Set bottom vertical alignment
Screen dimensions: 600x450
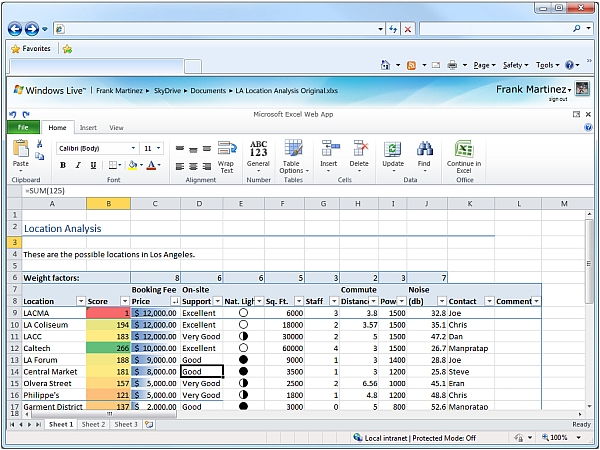pyautogui.click(x=207, y=148)
